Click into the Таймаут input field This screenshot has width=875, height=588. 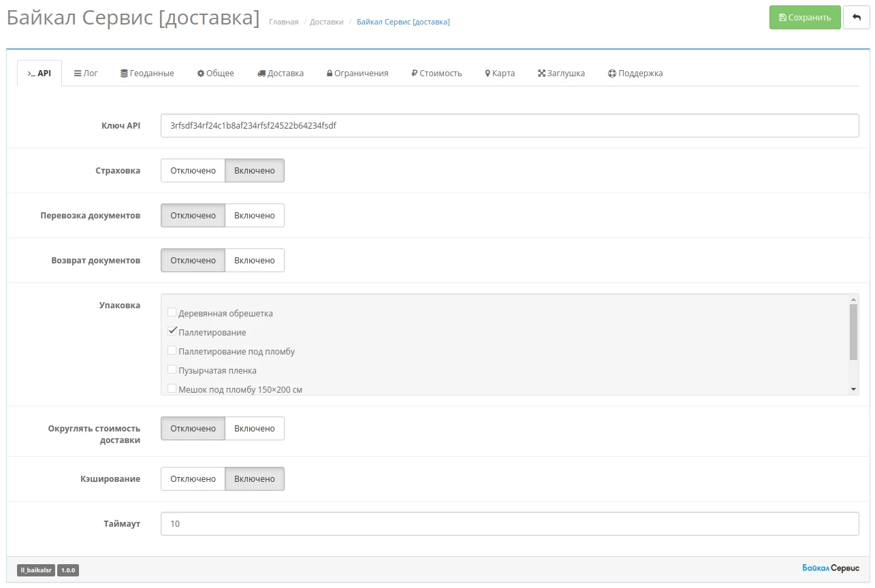[510, 524]
